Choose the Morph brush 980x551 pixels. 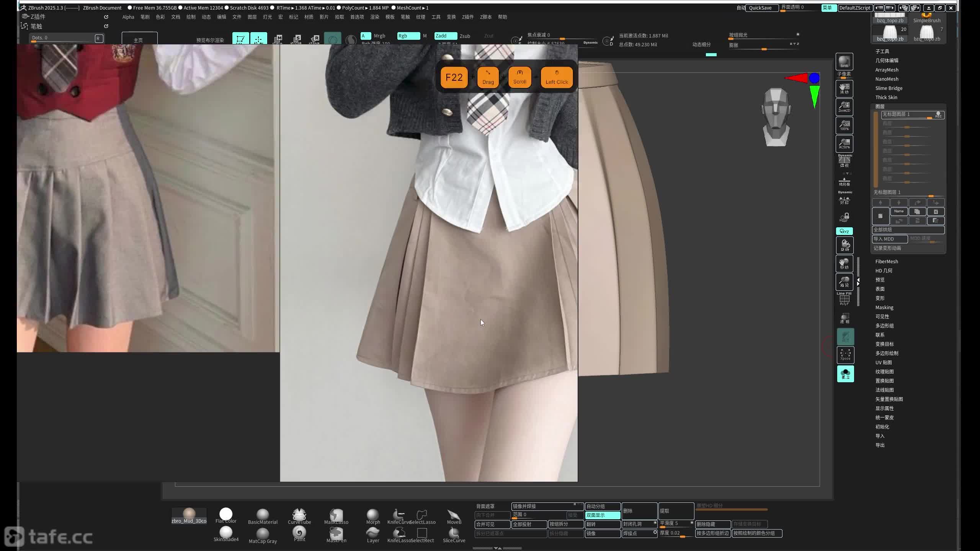pos(373,516)
